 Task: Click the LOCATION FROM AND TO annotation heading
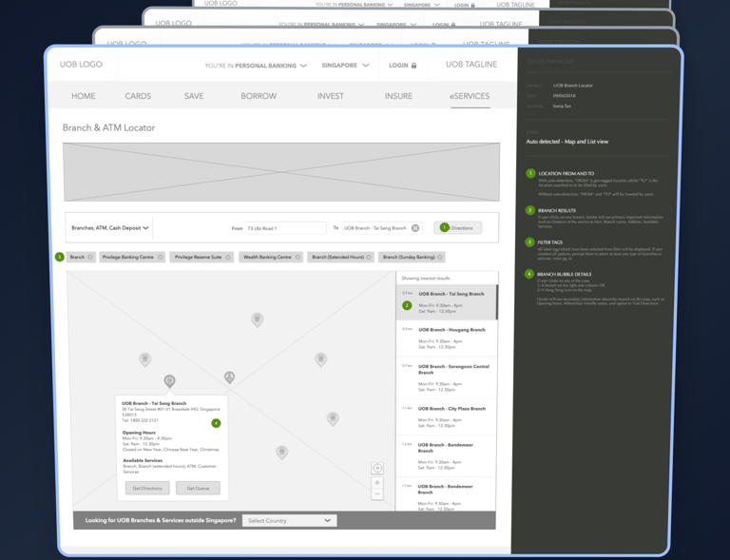click(567, 174)
